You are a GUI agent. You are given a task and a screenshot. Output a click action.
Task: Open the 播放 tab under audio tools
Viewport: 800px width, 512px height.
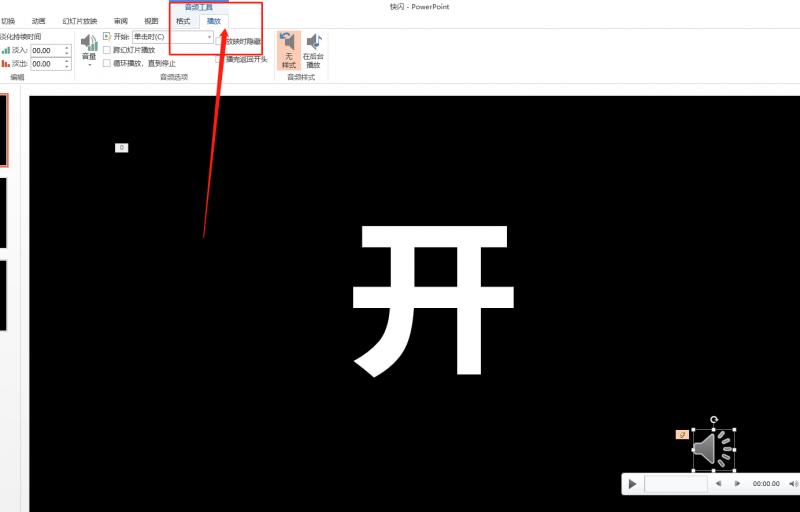coord(214,21)
